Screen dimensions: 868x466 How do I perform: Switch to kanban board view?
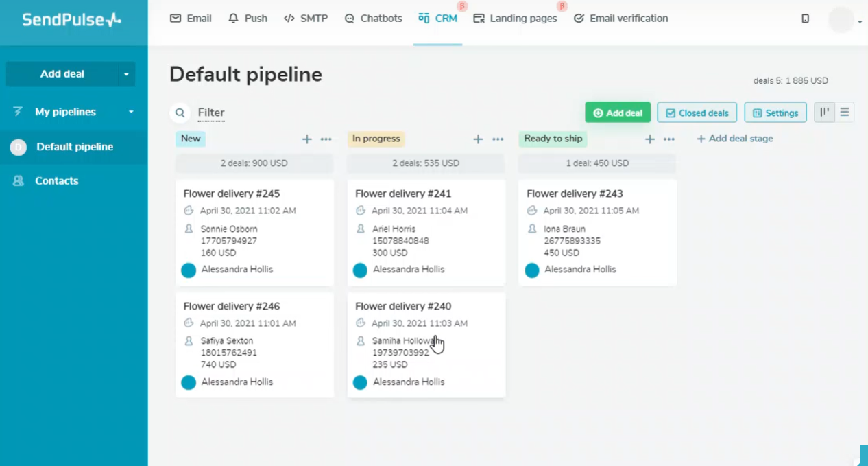(x=824, y=113)
